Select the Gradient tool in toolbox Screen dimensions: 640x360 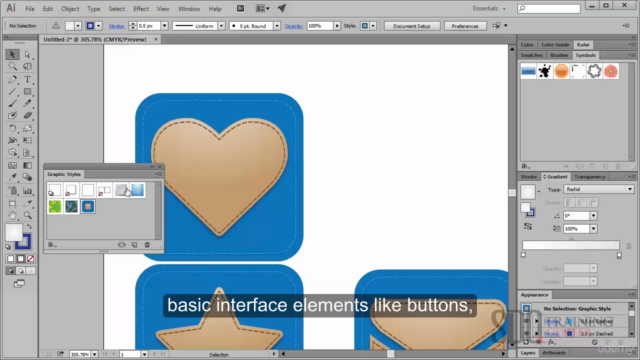(27, 165)
